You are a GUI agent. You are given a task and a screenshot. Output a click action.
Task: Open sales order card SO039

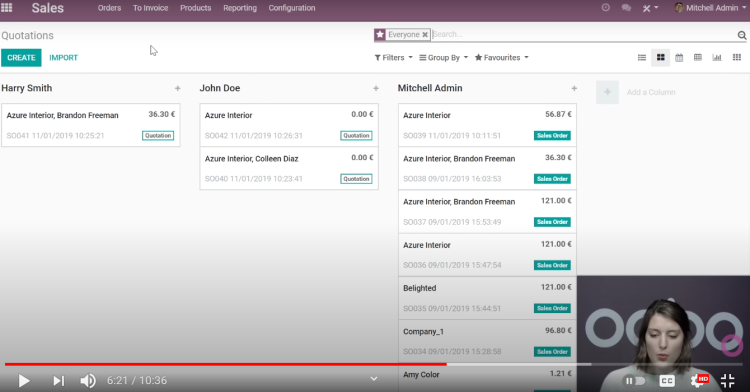(487, 125)
